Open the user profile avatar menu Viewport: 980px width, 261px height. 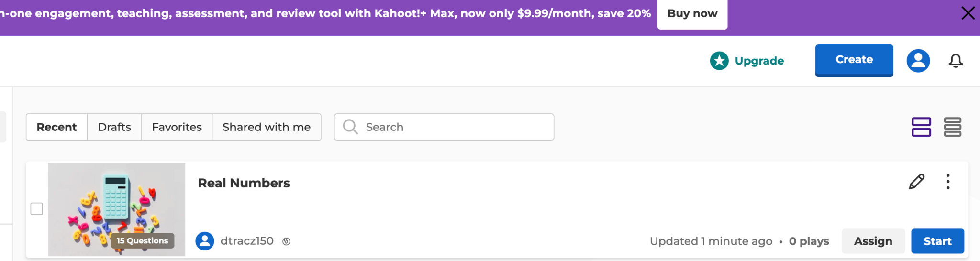[918, 61]
